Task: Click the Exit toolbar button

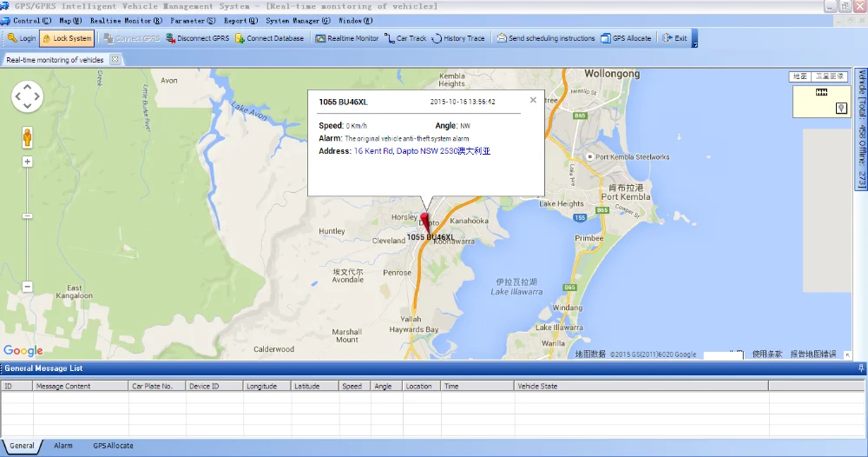Action: click(x=674, y=38)
